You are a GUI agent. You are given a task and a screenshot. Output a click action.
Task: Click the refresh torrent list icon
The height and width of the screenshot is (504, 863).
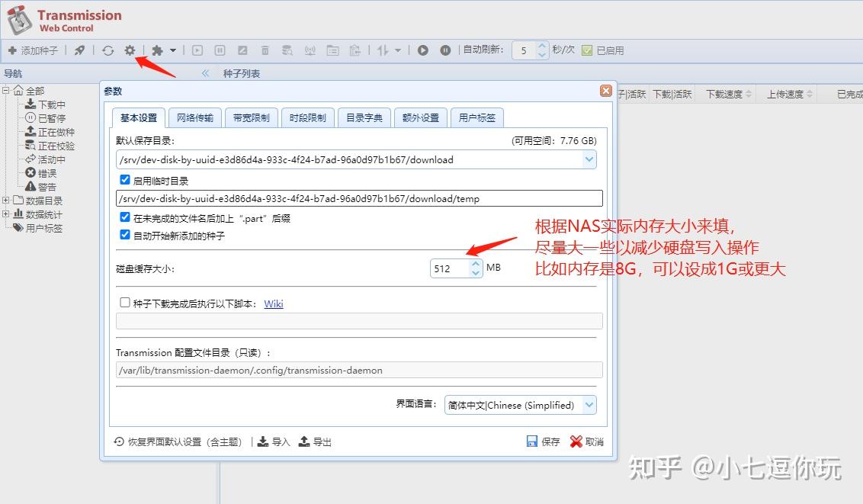(x=108, y=50)
